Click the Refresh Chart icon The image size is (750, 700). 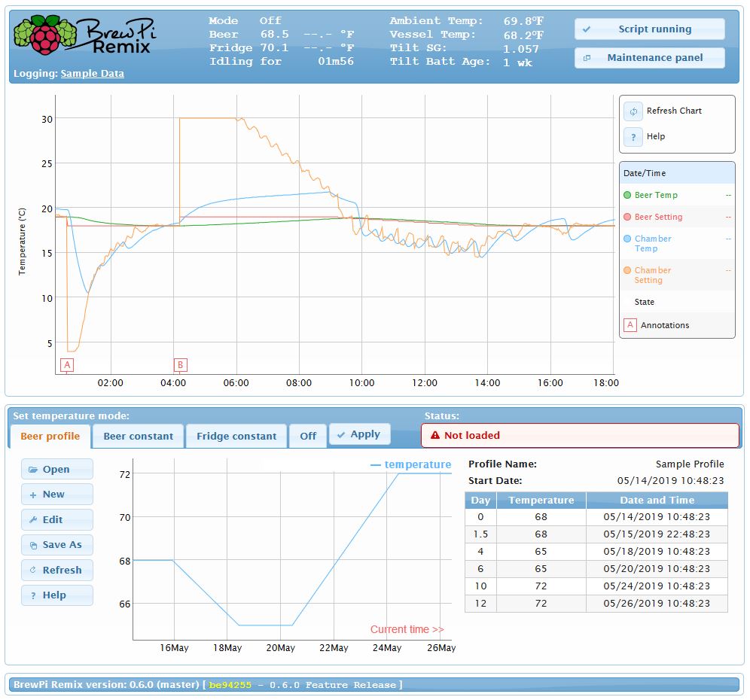point(634,111)
